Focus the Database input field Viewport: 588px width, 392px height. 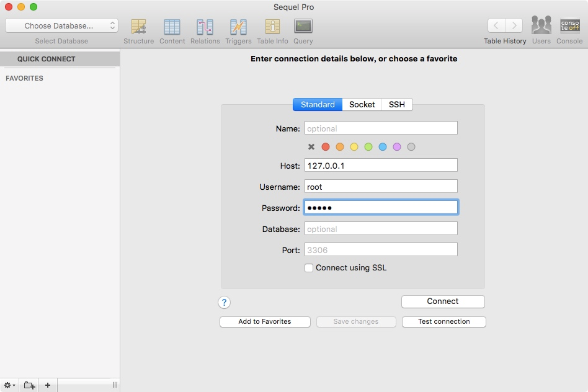(381, 228)
